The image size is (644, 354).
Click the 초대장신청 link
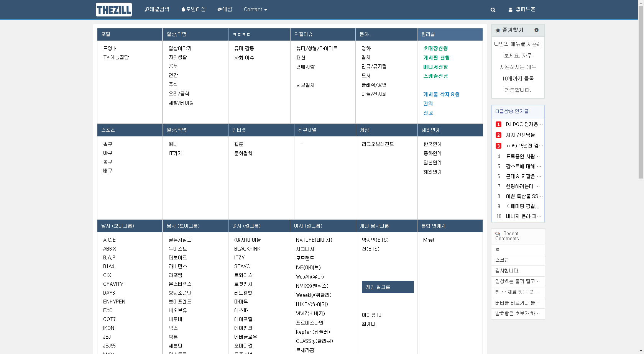(435, 48)
